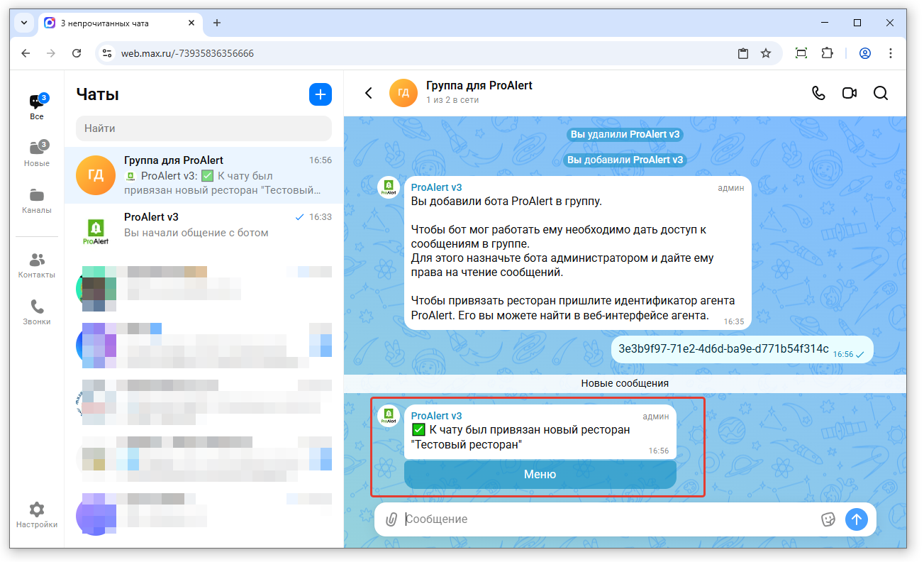The width and height of the screenshot is (924, 562).
Task: Start a video call in group
Action: coord(849,93)
